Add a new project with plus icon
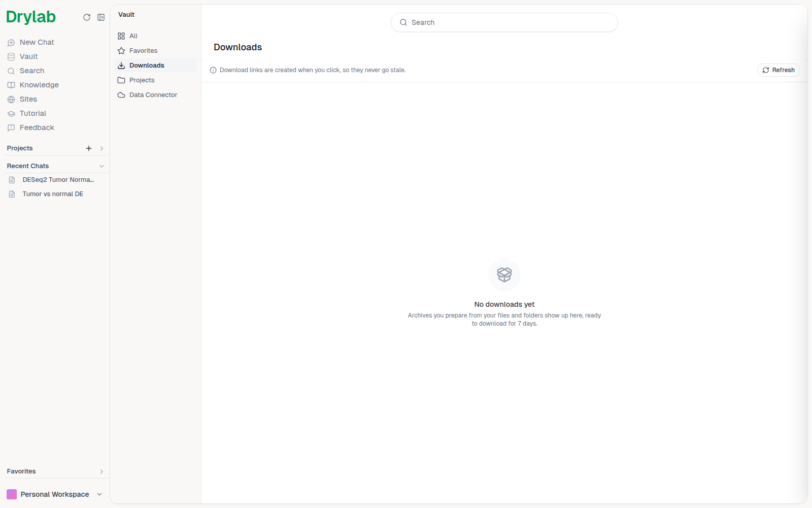812x508 pixels. pyautogui.click(x=89, y=148)
